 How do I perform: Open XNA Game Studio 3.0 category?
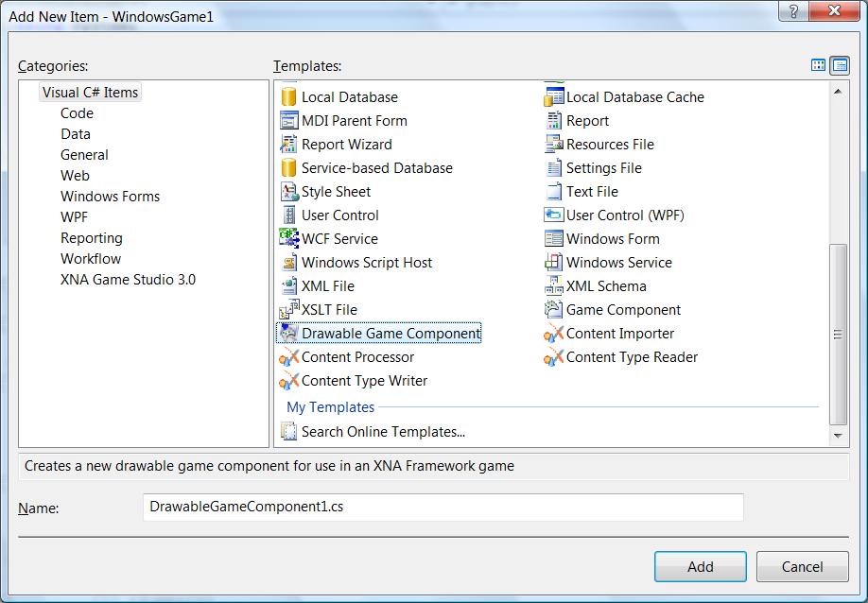pos(128,280)
